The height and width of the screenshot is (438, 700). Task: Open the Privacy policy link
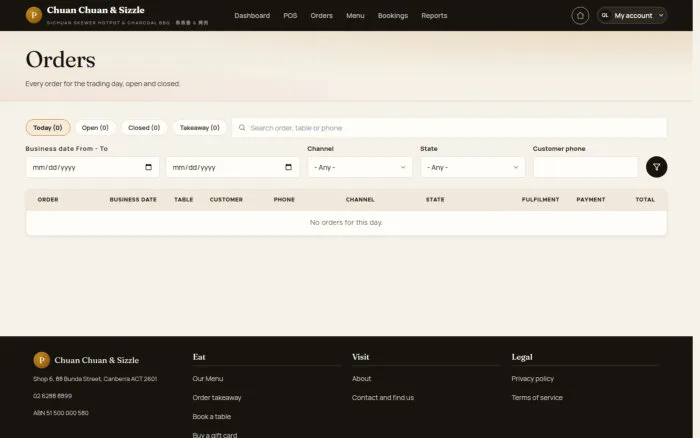533,379
